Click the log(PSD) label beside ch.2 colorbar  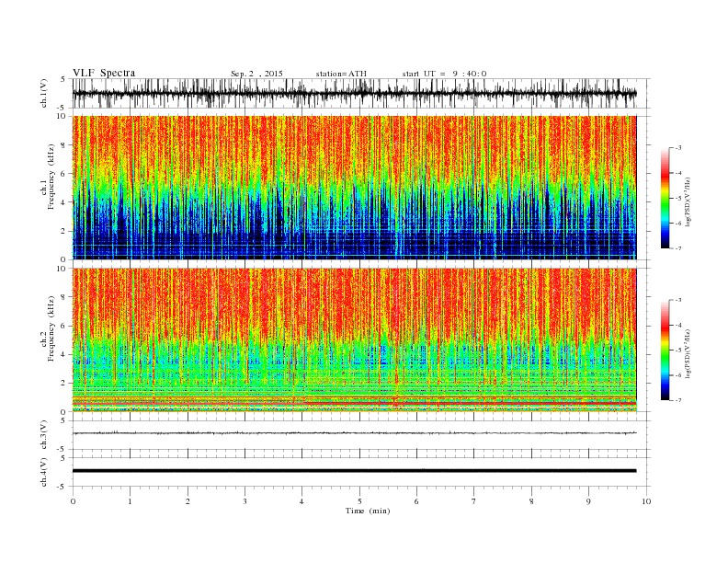coord(688,353)
